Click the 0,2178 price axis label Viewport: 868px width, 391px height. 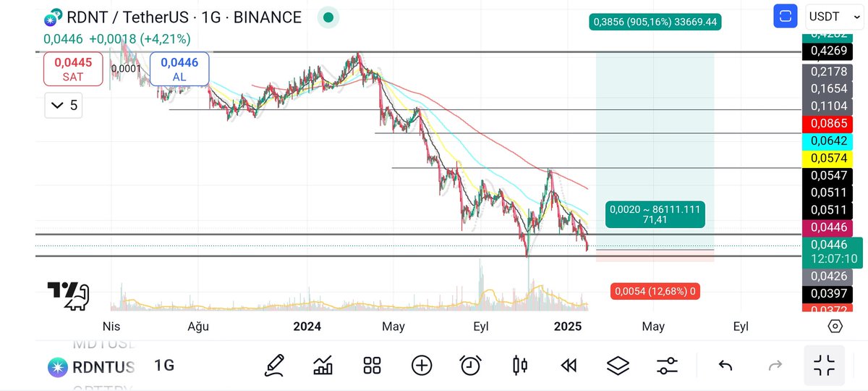tap(828, 72)
